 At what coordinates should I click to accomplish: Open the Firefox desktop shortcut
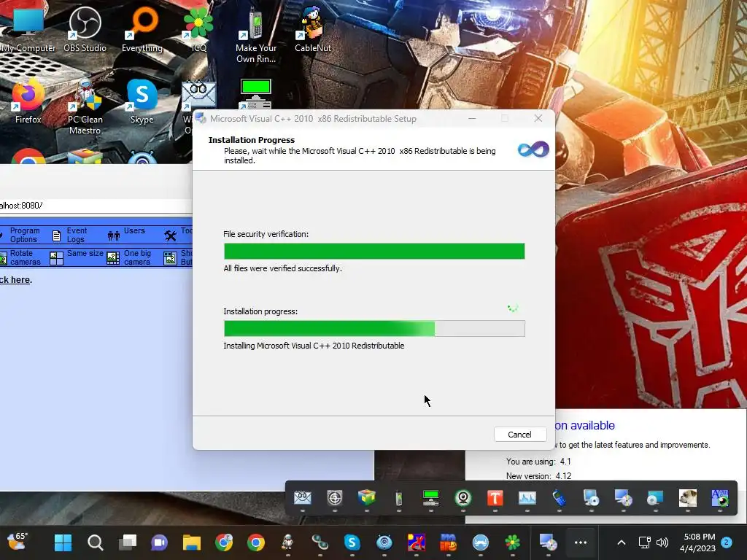pyautogui.click(x=28, y=101)
